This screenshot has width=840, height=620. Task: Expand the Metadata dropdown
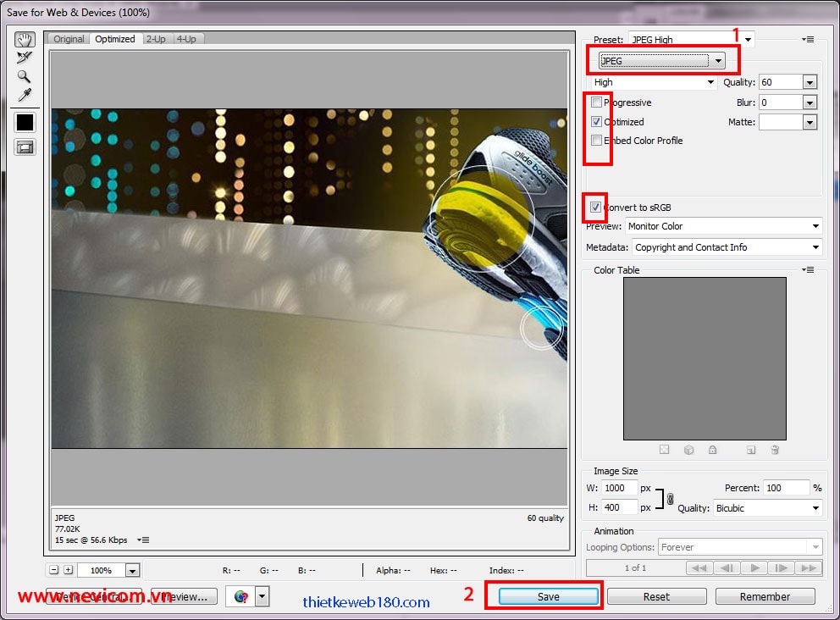727,247
